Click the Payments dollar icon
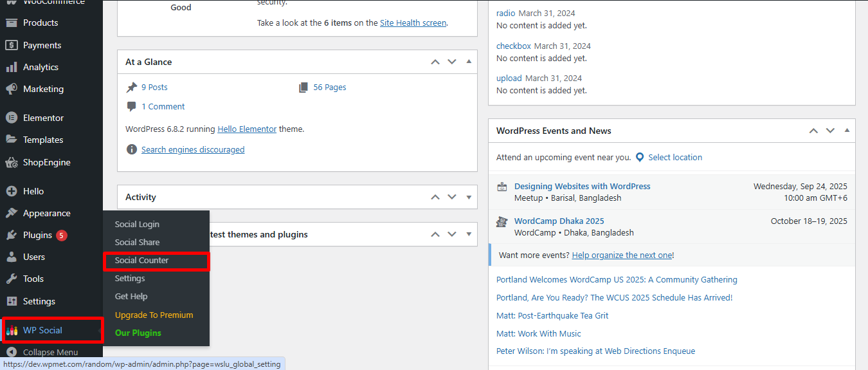The height and width of the screenshot is (370, 868). (11, 45)
